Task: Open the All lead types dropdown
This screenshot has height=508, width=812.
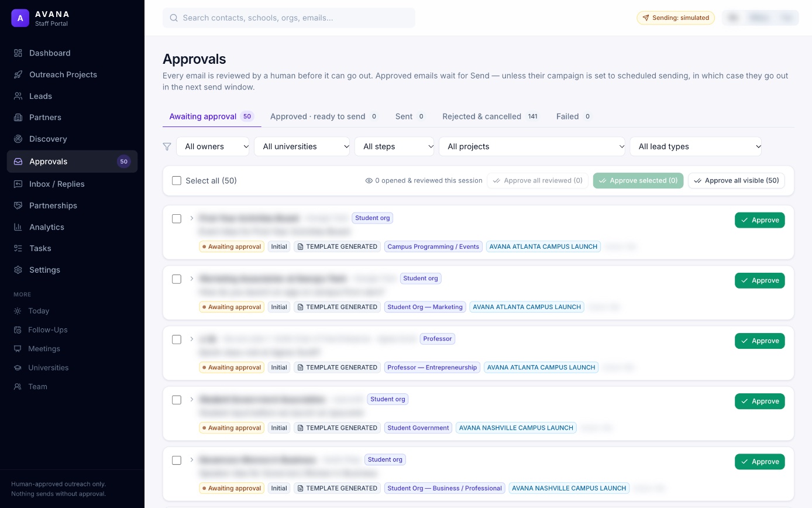Action: 696,147
